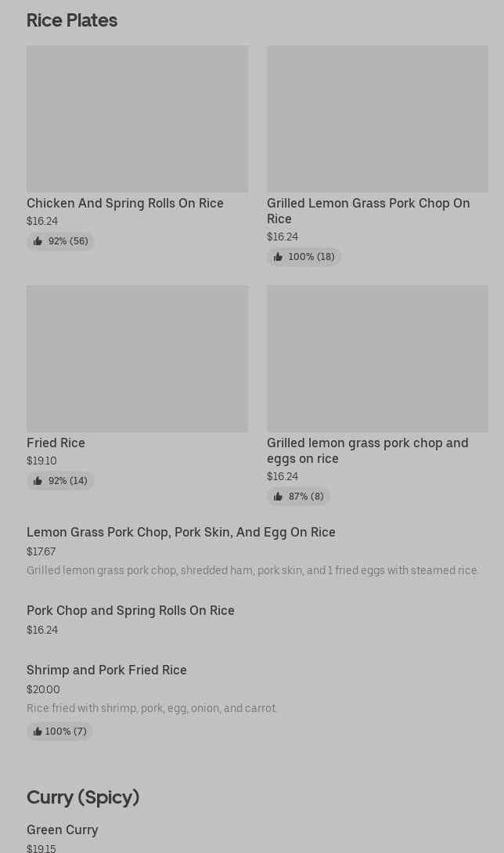Select Chicken And Spring Rolls On Rice title
Image resolution: width=504 pixels, height=853 pixels.
point(125,203)
